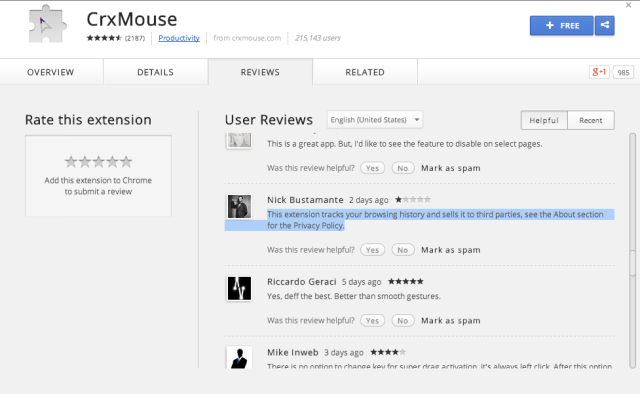Image resolution: width=640 pixels, height=394 pixels.
Task: Click Yes on Riccardo Geraci's review
Action: tap(372, 321)
